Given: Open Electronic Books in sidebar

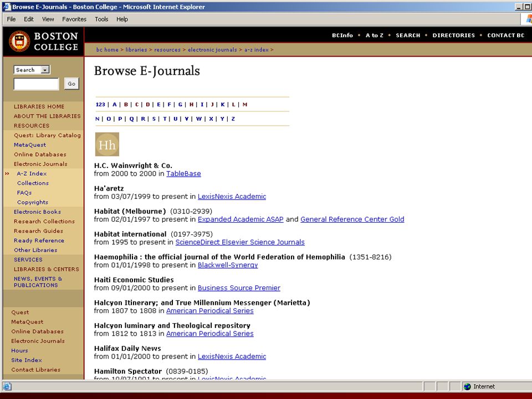Looking at the screenshot, I should (37, 212).
